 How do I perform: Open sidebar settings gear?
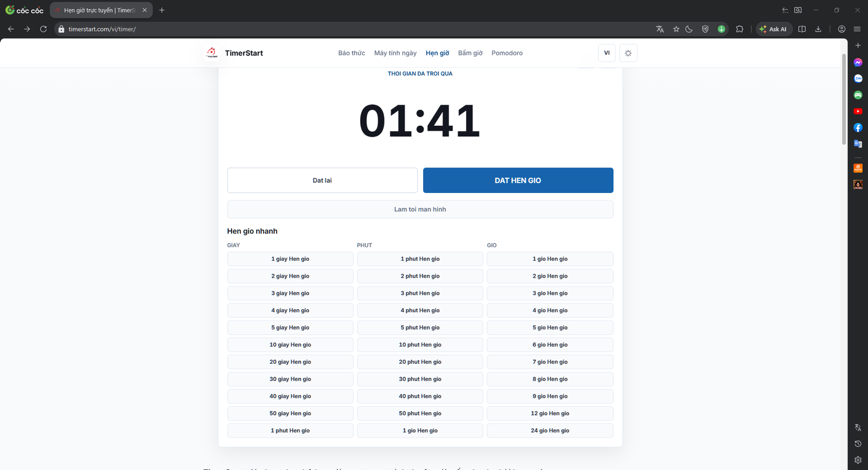click(858, 460)
